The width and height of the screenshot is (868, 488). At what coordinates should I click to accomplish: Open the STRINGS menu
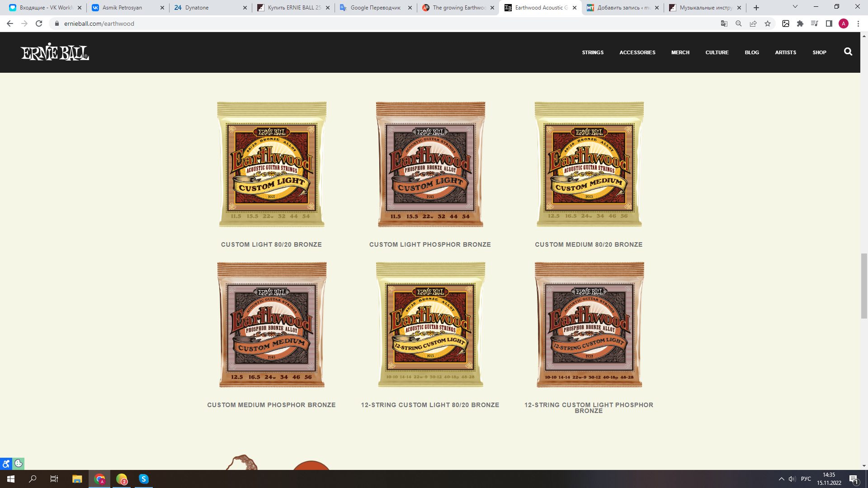(593, 52)
